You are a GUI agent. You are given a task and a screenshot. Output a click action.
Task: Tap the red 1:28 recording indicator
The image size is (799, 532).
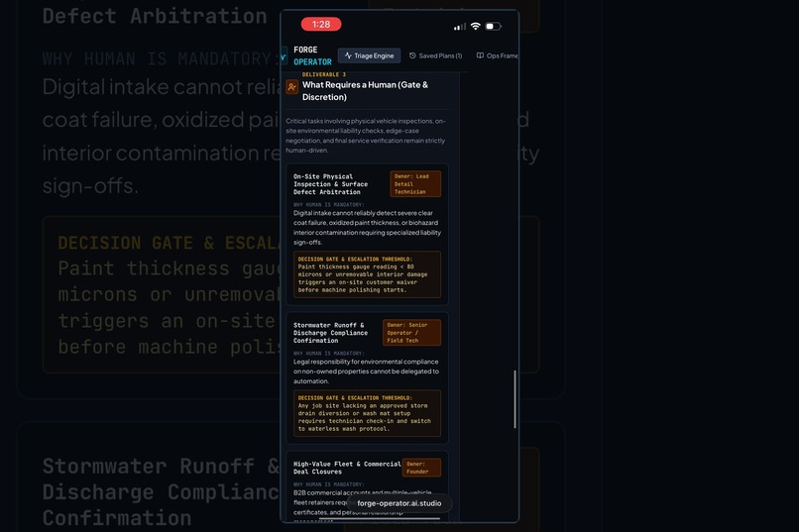click(321, 24)
